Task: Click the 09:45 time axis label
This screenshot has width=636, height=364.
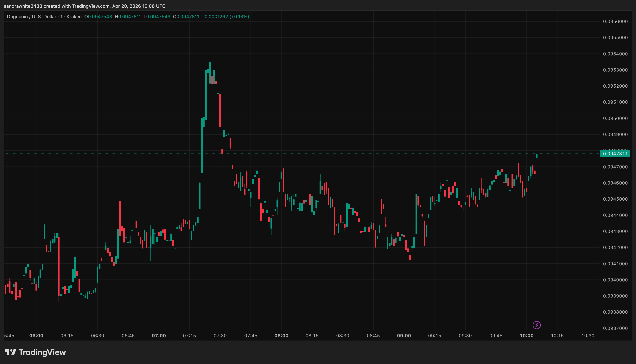Action: [496, 336]
